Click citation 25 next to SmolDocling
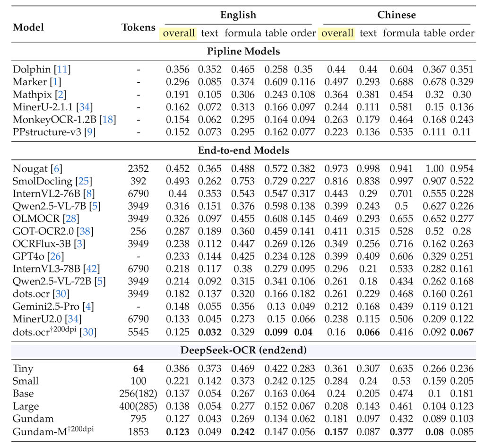This screenshot has width=484, height=448. (x=82, y=181)
